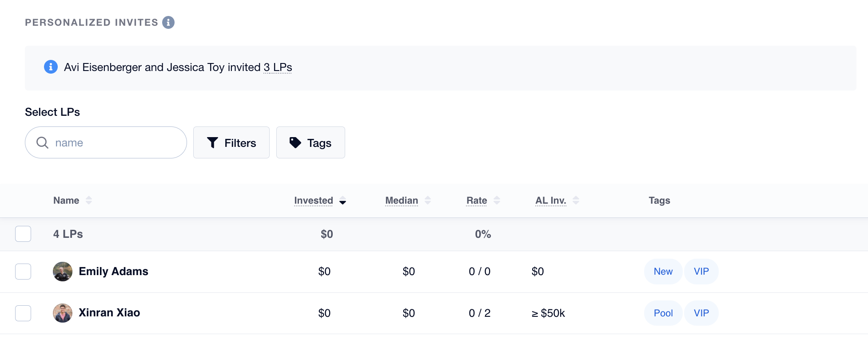Click the magnifier search icon
The image size is (868, 339).
click(42, 142)
